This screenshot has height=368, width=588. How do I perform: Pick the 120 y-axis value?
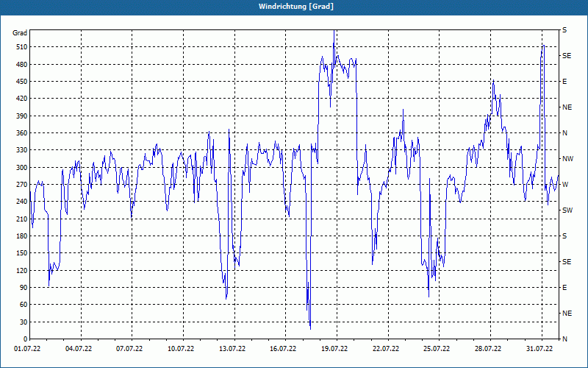coord(22,270)
